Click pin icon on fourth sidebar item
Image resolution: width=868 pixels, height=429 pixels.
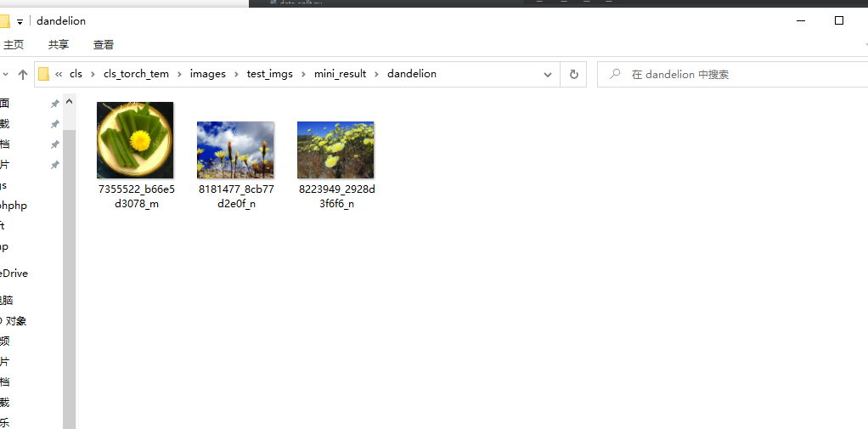[x=55, y=165]
